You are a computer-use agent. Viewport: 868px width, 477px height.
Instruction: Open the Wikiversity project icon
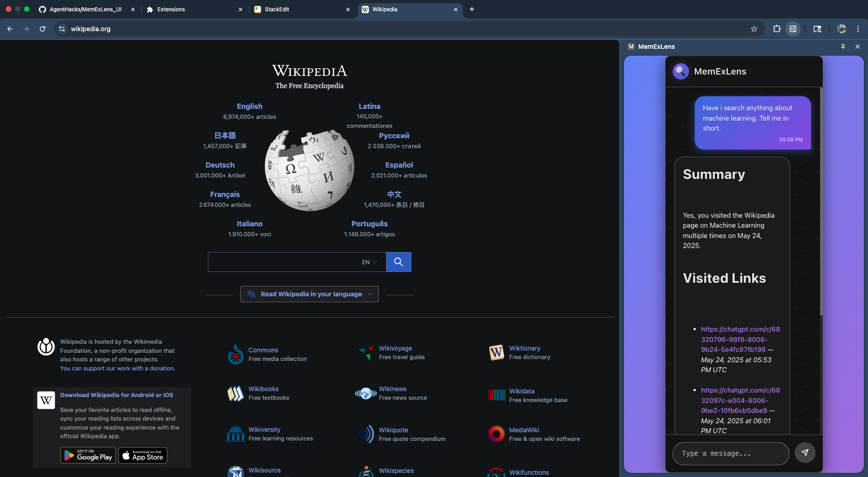(236, 434)
